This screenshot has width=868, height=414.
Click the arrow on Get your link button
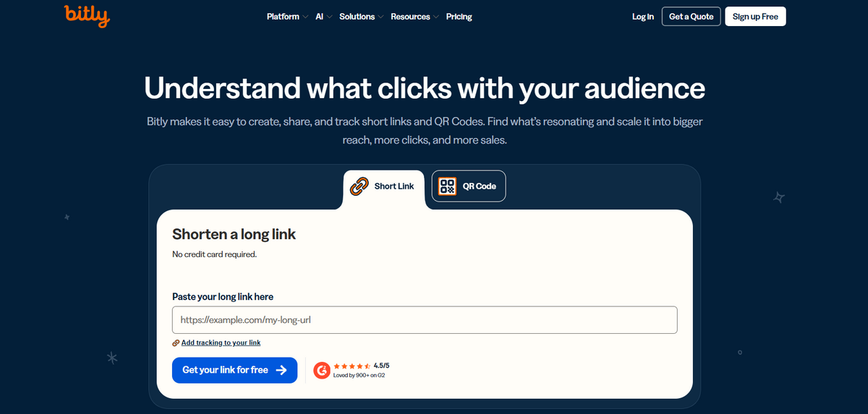pyautogui.click(x=281, y=370)
